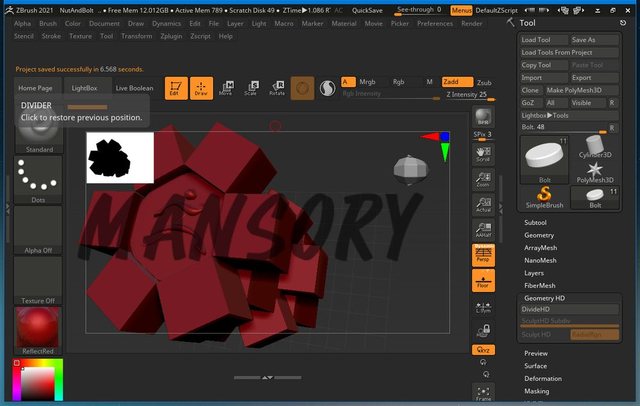Activate the Edit mode button
640x406 pixels.
[176, 88]
